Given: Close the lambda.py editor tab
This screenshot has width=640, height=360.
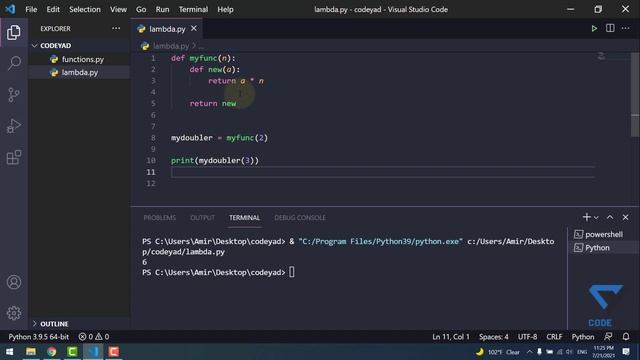Looking at the screenshot, I should [x=194, y=28].
